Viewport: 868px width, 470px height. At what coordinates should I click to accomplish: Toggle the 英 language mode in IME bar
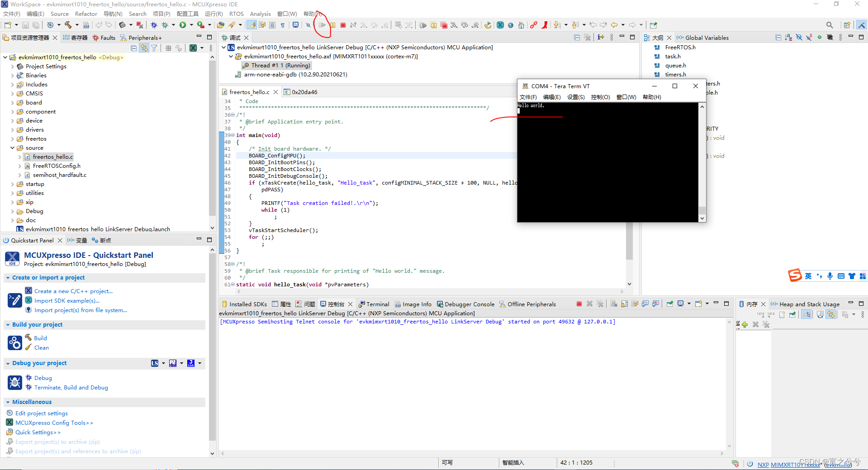click(x=808, y=276)
